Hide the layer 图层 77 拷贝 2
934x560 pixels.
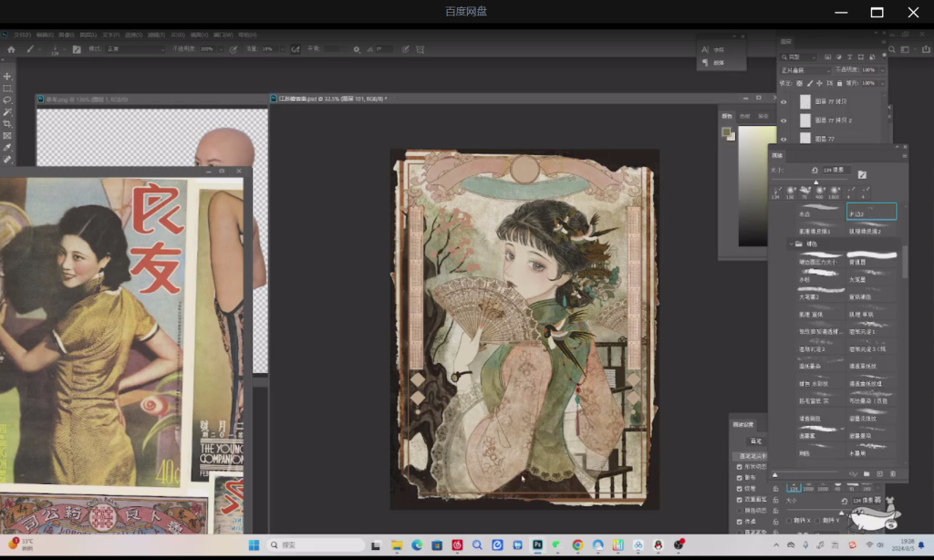point(783,120)
